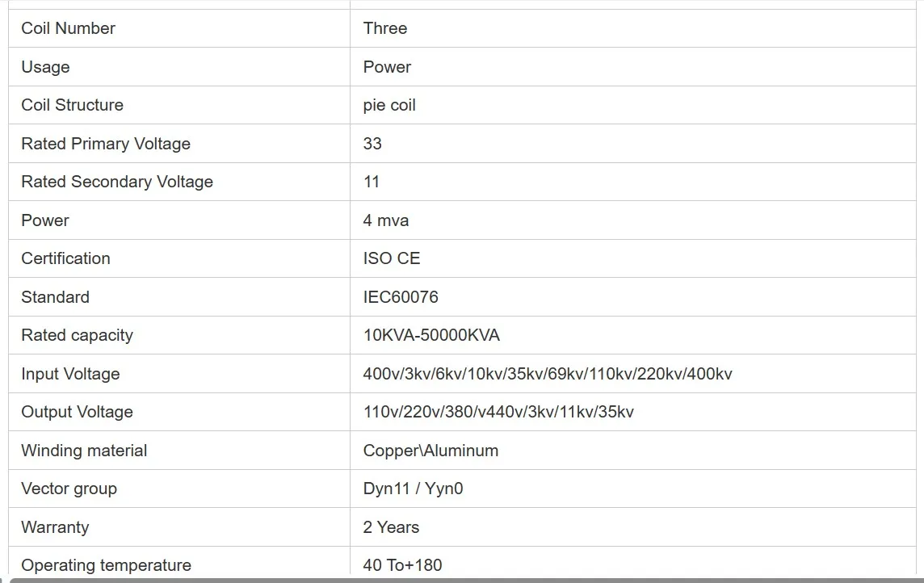Click the "Rated Primary Voltage" label
This screenshot has height=583, width=924.
[x=106, y=144]
